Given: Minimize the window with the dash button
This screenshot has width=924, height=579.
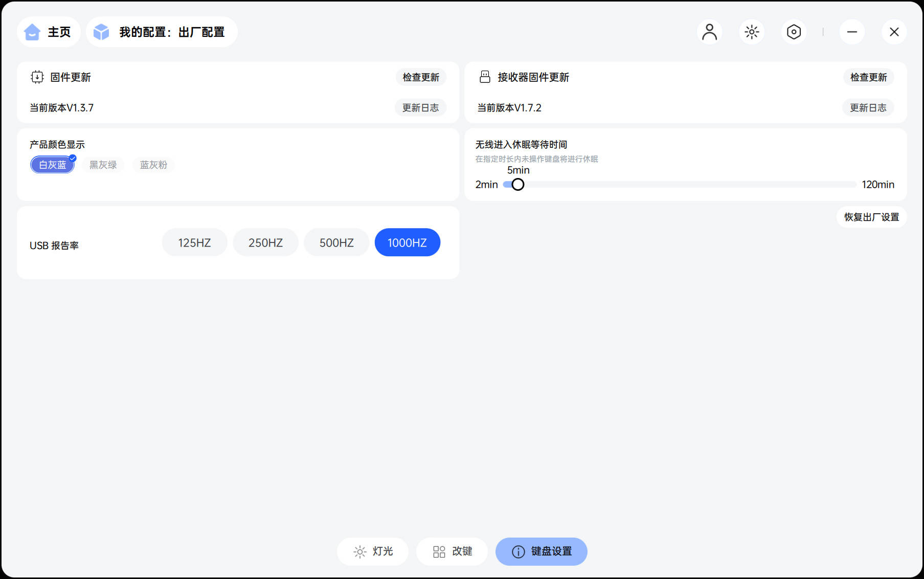Looking at the screenshot, I should click(852, 32).
